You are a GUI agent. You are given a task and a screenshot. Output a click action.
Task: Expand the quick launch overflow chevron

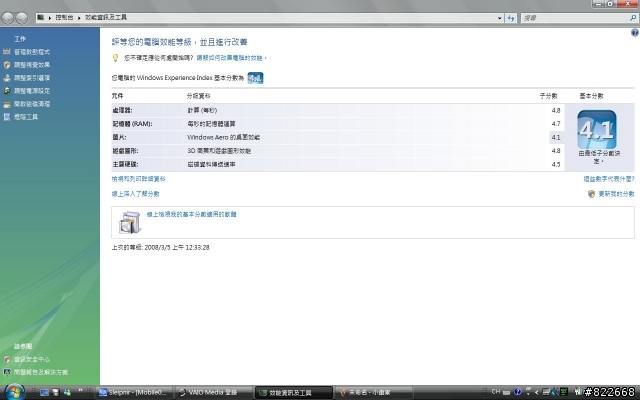80,391
